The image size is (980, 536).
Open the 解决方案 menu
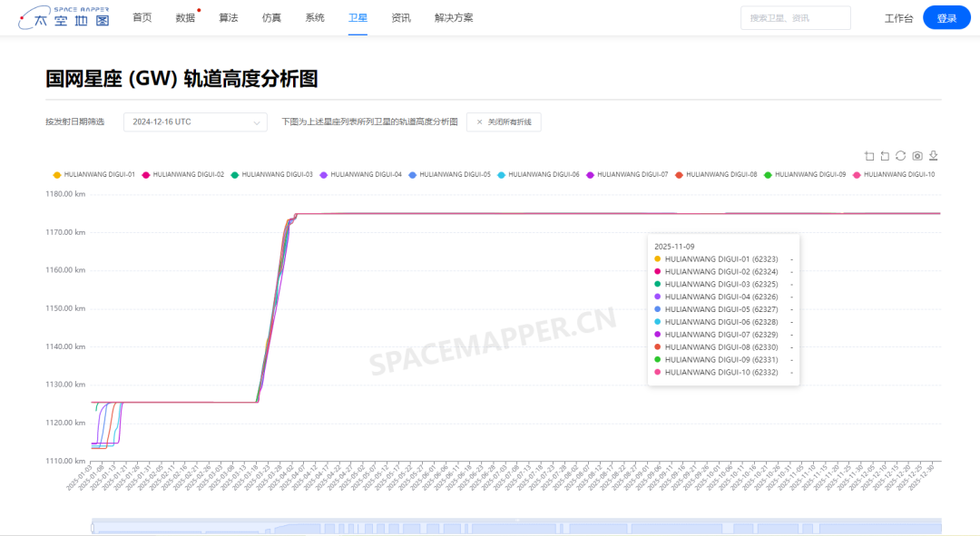(454, 17)
